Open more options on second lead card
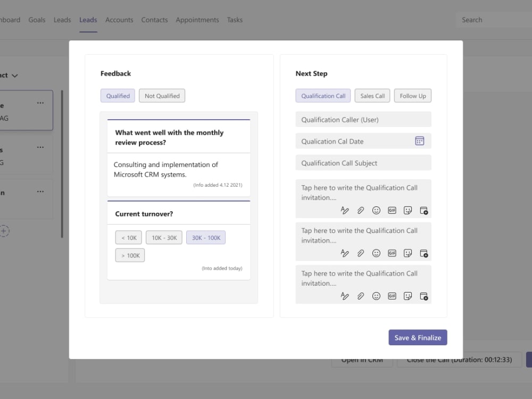The width and height of the screenshot is (532, 399). (40, 147)
